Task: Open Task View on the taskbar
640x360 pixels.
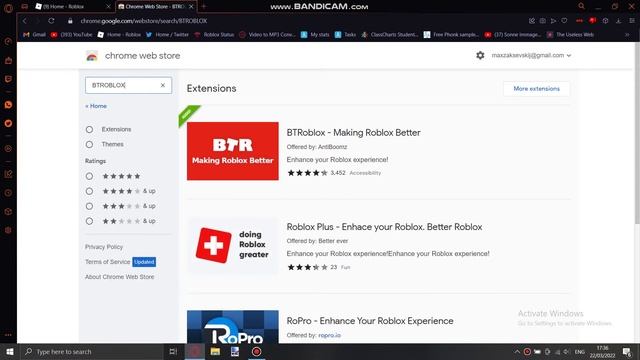Action: click(173, 351)
